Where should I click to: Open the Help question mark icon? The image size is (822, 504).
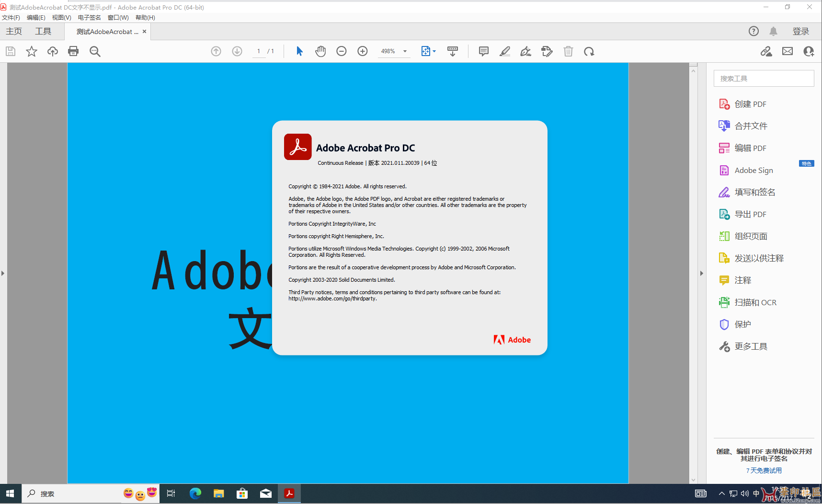[753, 31]
